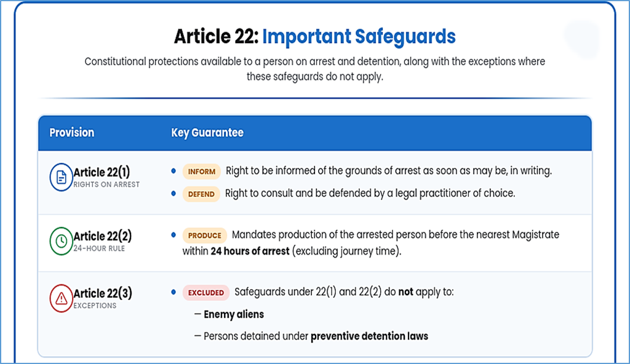The width and height of the screenshot is (630, 364).
Task: Click the EXCEPTIONS subtitle label
Action: coord(95,306)
